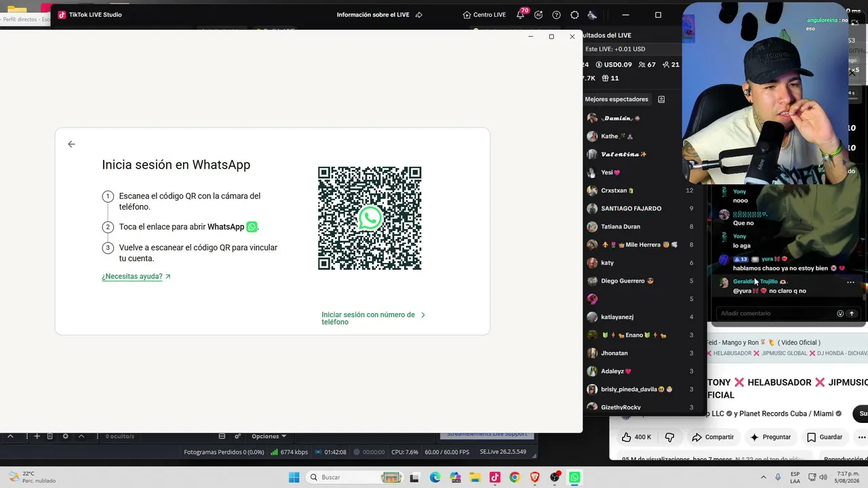Click the icon beside 'Mejores espectadores'
Viewport: 868px width, 488px height.
click(661, 99)
